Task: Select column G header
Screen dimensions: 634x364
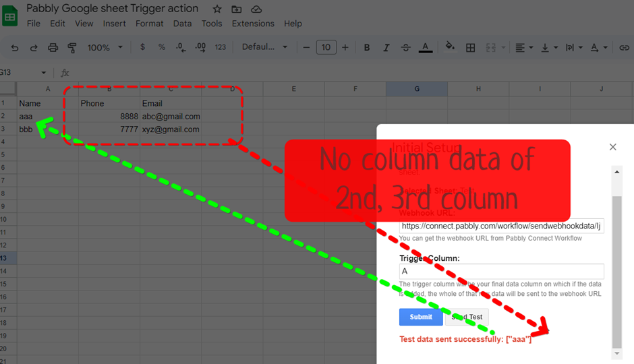Action: coord(417,89)
